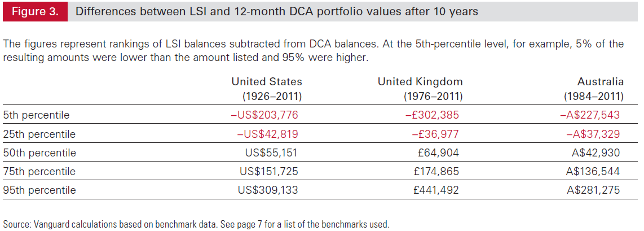Click the Source: Vanguard calculations footnote
Image resolution: width=644 pixels, height=231 pixels.
coord(196,224)
